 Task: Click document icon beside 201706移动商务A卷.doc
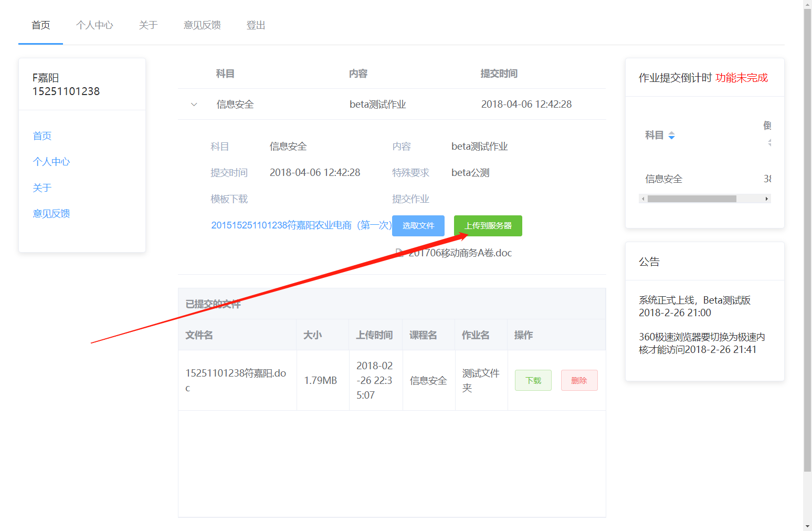coord(399,253)
